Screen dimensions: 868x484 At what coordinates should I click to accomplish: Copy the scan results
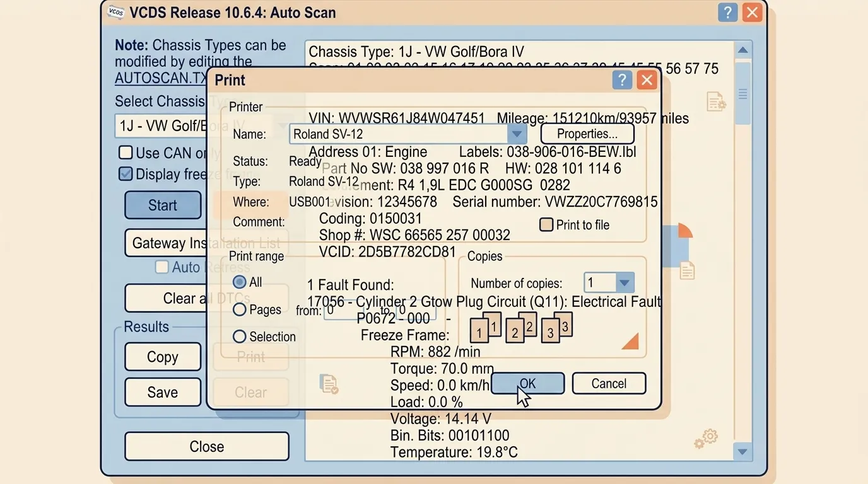[163, 357]
